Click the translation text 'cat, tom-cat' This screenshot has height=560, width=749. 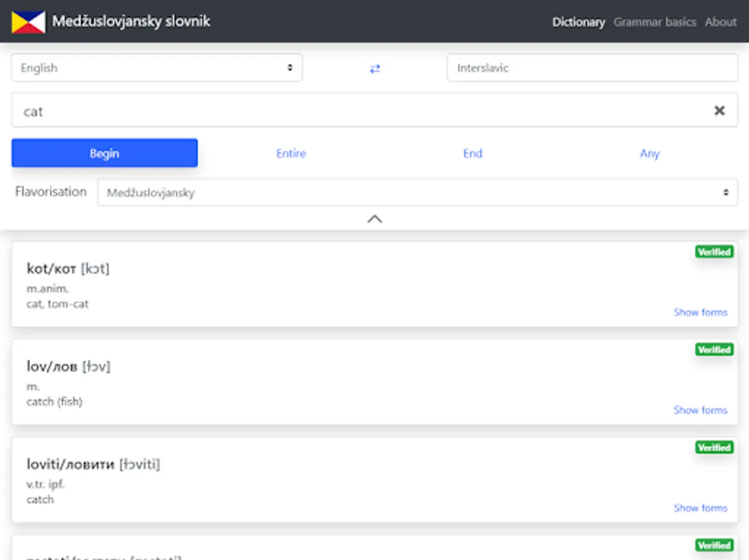(57, 304)
